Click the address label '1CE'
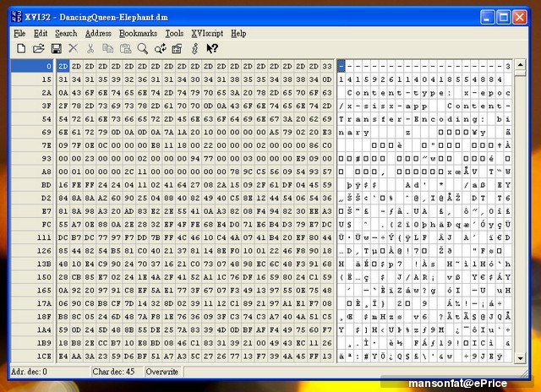The width and height of the screenshot is (541, 392). [44, 357]
